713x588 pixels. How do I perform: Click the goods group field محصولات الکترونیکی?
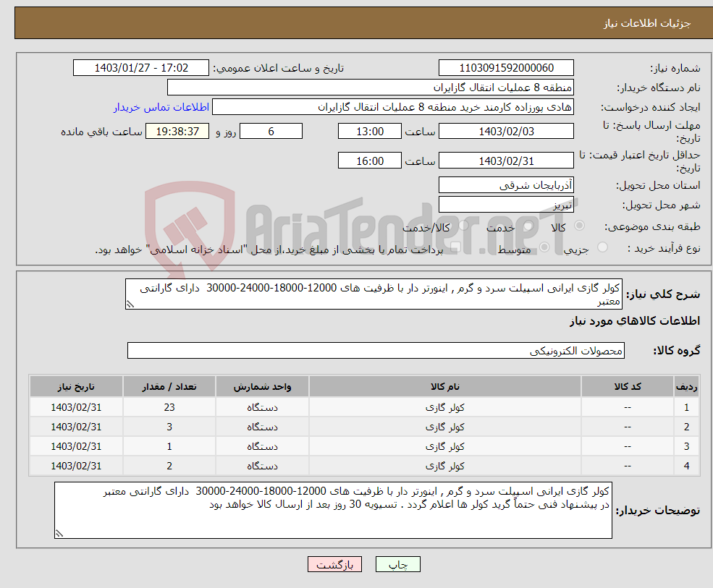coord(376,350)
